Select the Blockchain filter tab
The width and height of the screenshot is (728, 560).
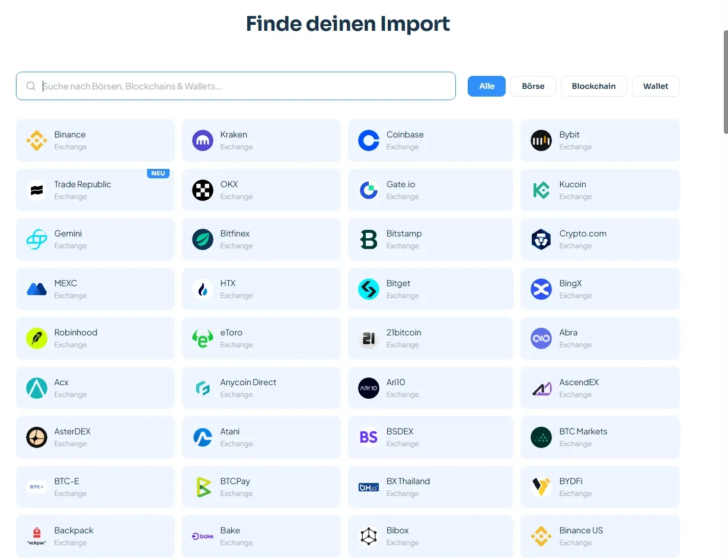coord(593,86)
